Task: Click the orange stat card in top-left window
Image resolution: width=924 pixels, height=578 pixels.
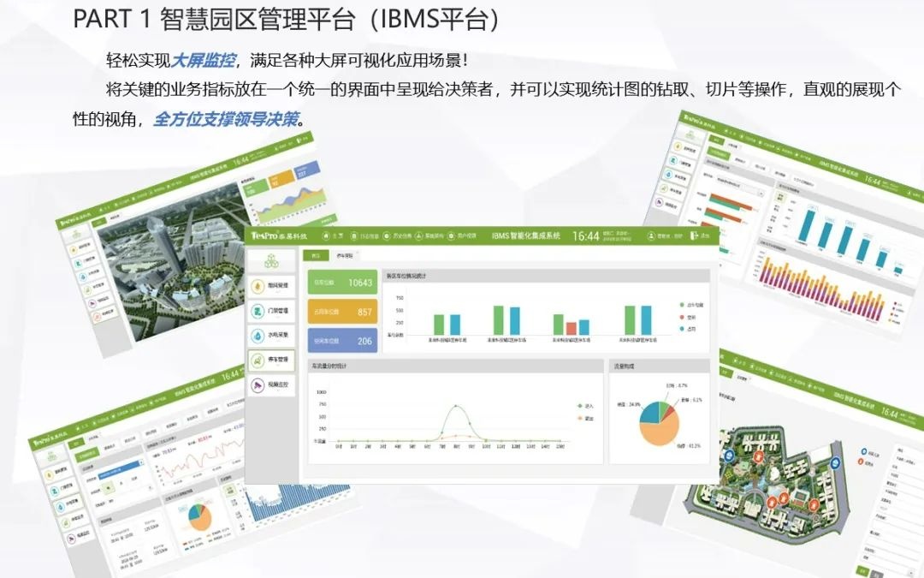Action: tap(281, 181)
